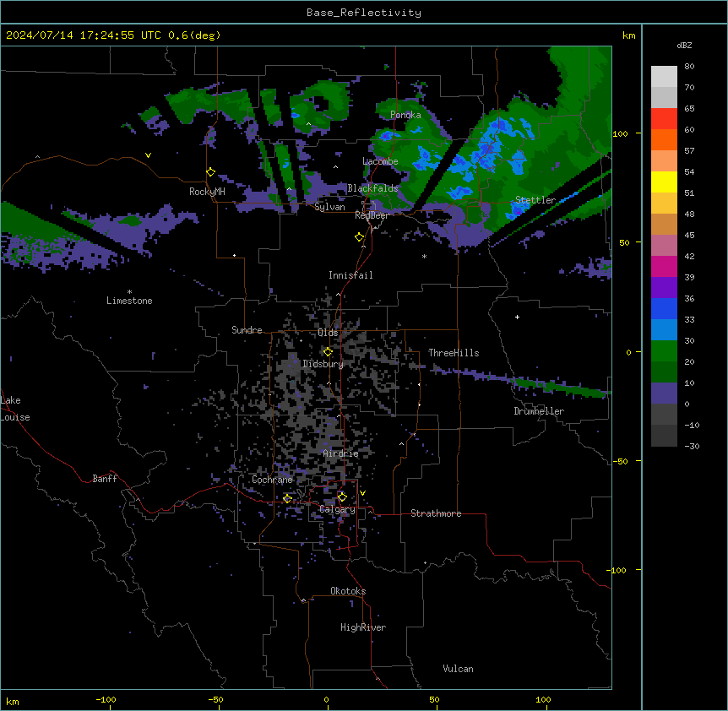Click the yellow diamond marker above RockyMH

pyautogui.click(x=210, y=172)
